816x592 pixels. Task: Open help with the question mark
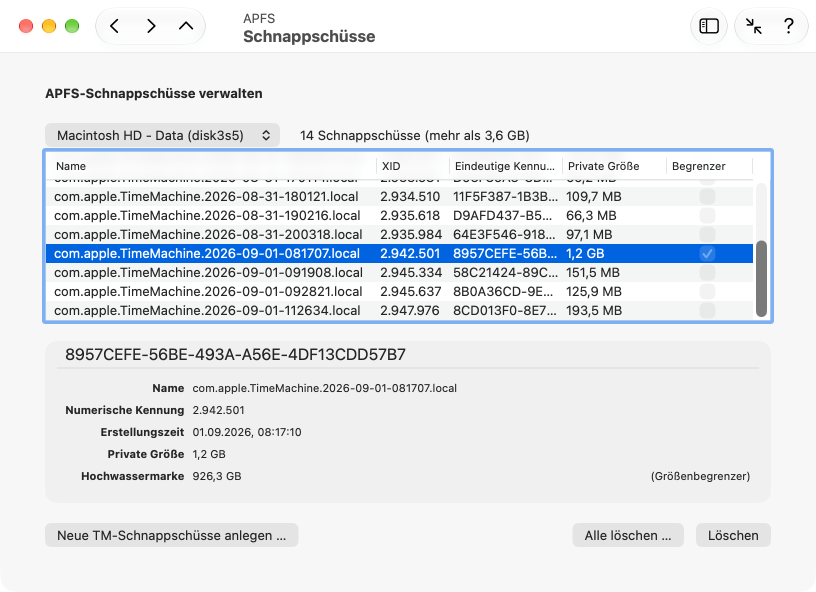[x=788, y=26]
